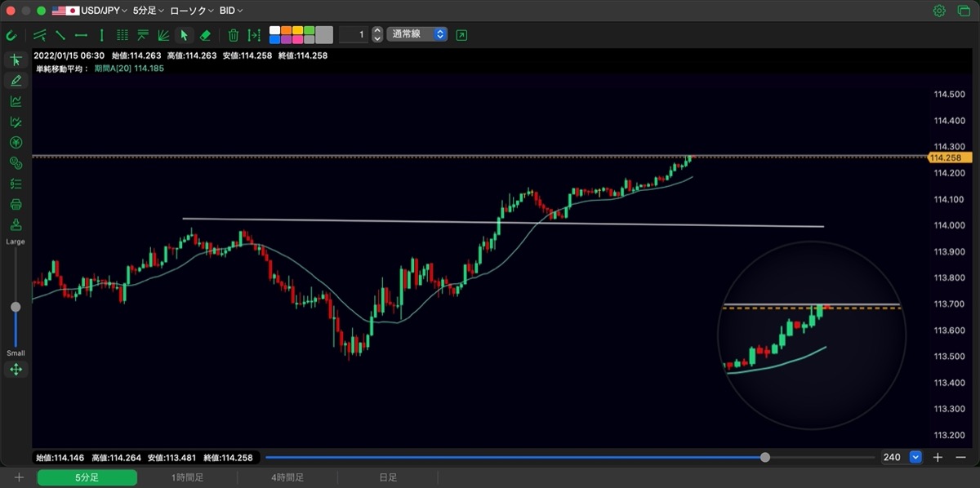This screenshot has height=488, width=980.
Task: Add a new chart tab with plus
Action: 19,477
